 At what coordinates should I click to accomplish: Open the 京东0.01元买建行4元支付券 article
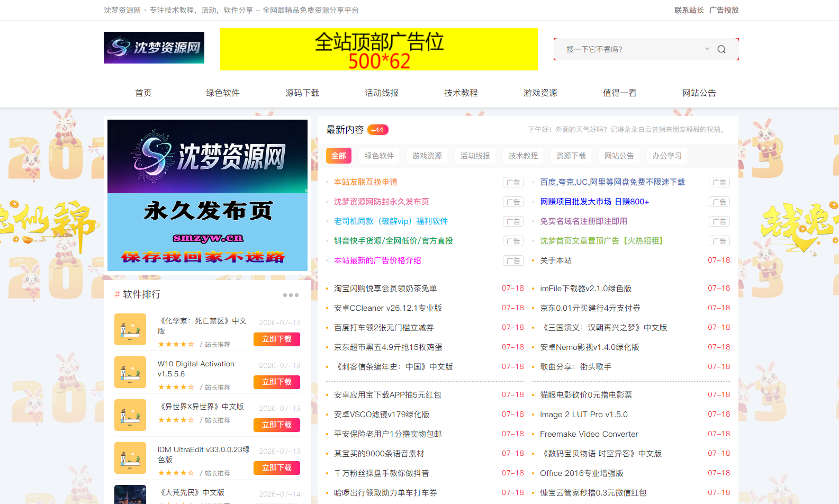click(590, 308)
